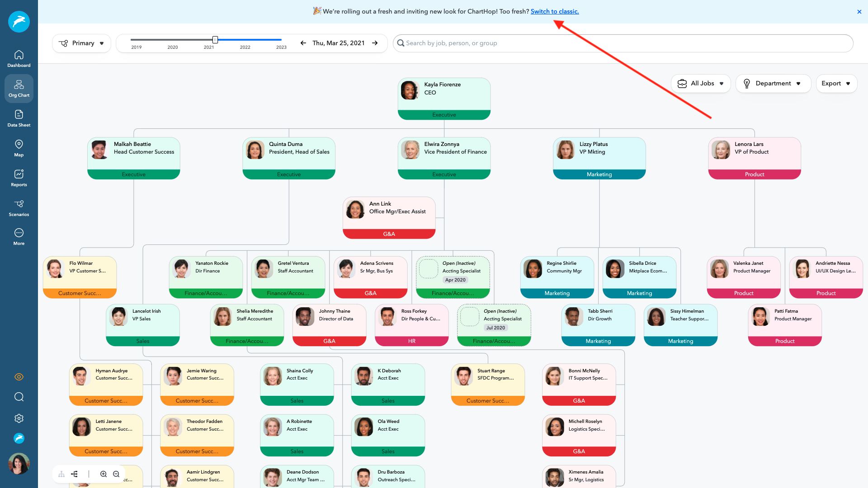Open the Primary chart dropdown
The height and width of the screenshot is (488, 868).
81,43
